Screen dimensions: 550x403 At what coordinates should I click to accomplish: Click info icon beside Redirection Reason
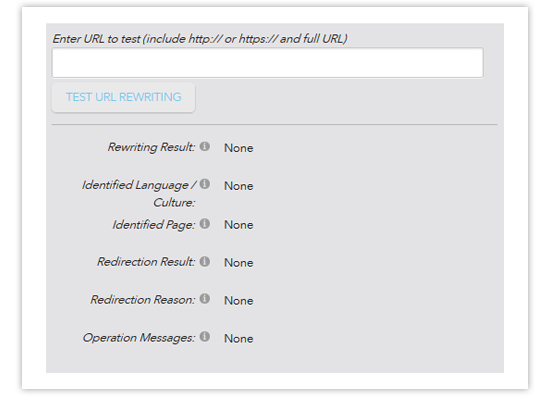point(205,299)
